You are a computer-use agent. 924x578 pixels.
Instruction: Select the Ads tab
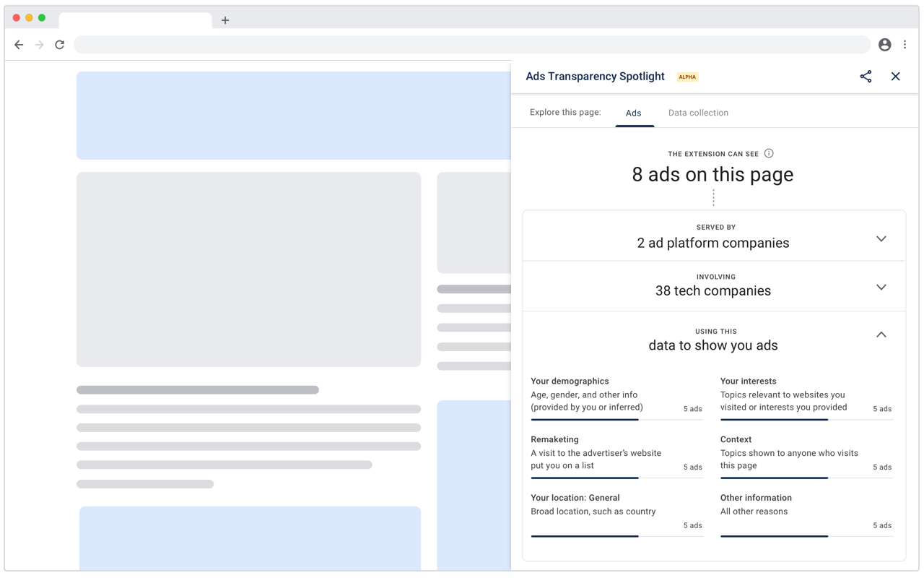633,113
